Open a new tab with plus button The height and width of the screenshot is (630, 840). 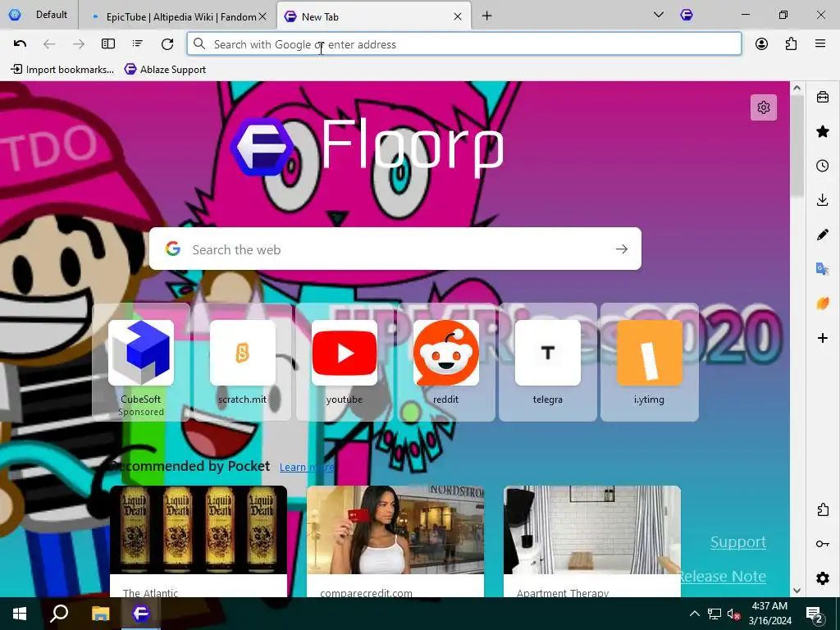point(486,16)
